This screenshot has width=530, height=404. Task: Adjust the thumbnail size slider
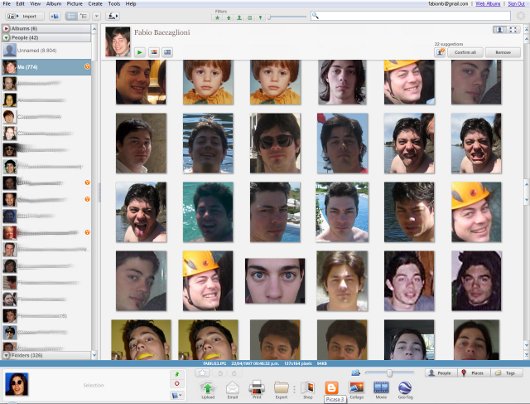click(390, 373)
